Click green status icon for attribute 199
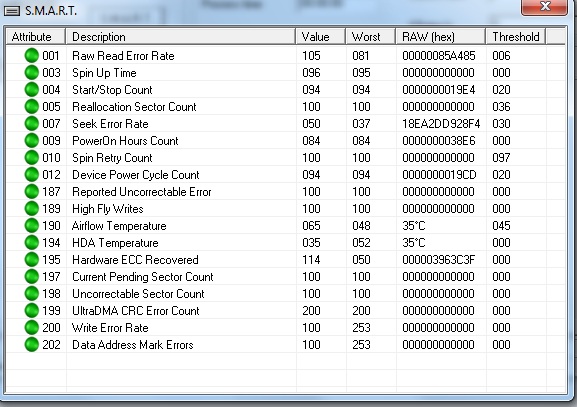This screenshot has height=407, width=577. tap(32, 311)
